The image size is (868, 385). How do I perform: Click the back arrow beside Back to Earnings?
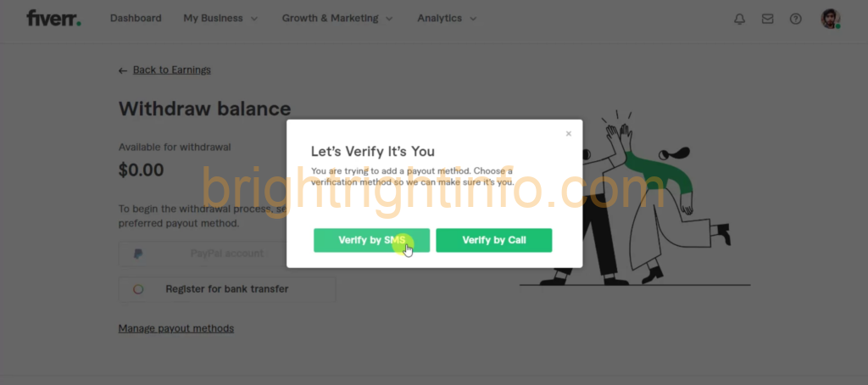(123, 70)
